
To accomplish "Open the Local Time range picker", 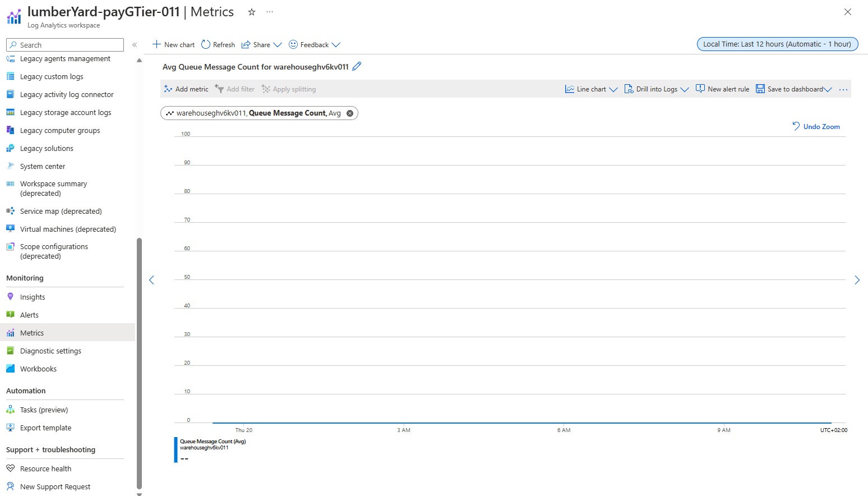I will tap(777, 44).
